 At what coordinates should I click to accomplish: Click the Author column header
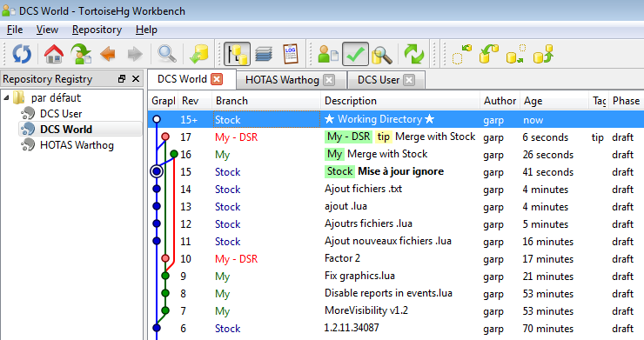coord(500,101)
